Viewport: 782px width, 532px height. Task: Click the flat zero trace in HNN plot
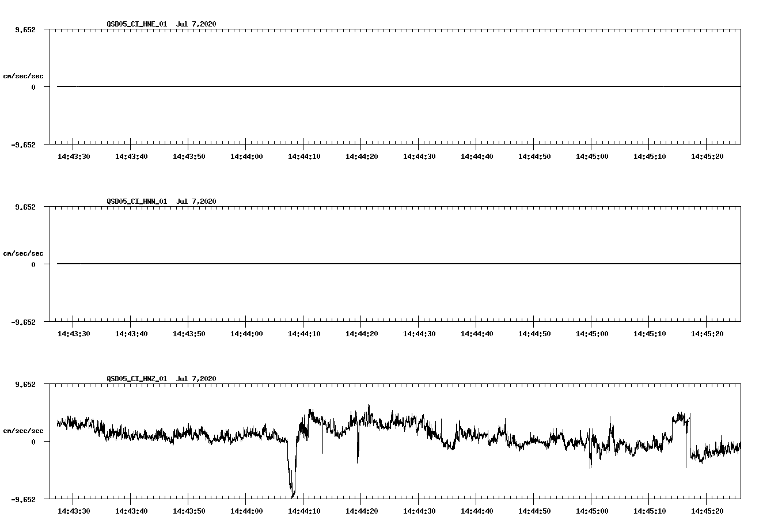[398, 264]
